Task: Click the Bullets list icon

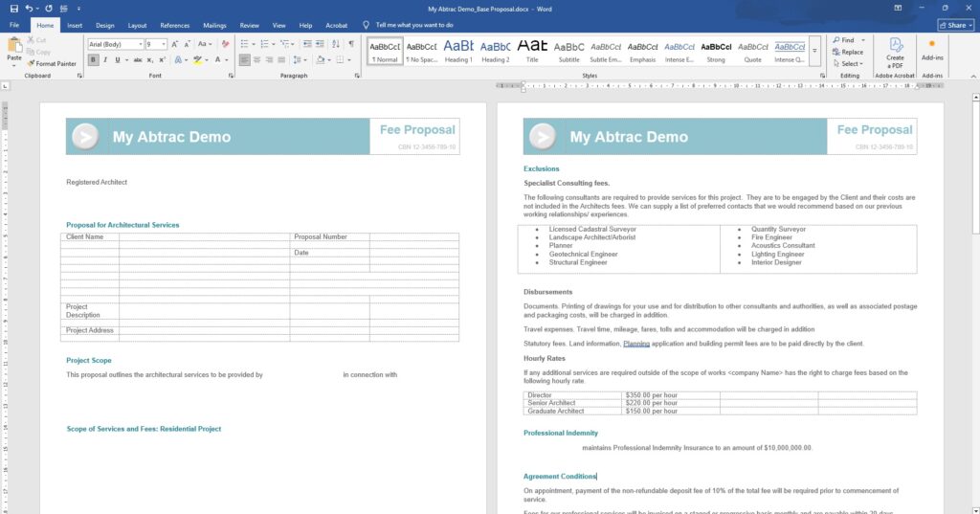Action: pyautogui.click(x=245, y=44)
